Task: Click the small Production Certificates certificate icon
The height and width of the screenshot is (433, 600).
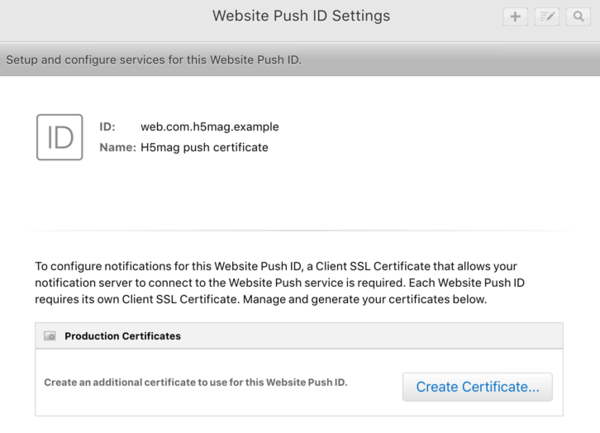Action: (x=49, y=337)
